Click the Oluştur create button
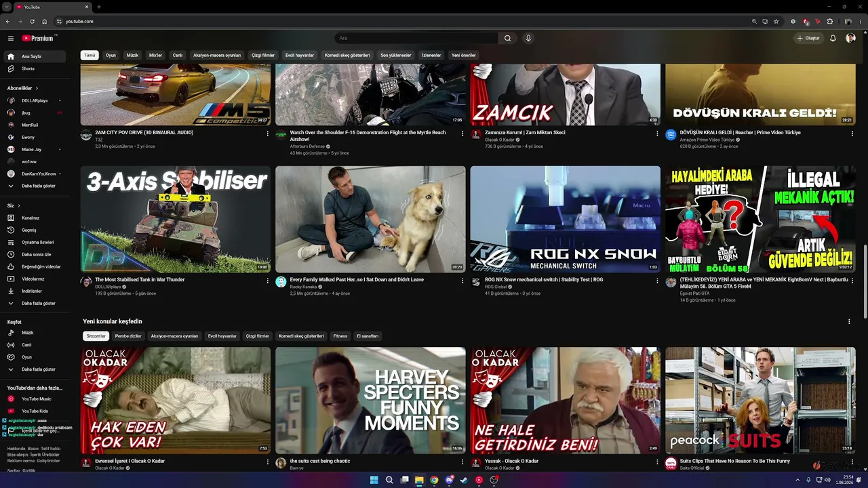This screenshot has width=868, height=488. tap(809, 39)
